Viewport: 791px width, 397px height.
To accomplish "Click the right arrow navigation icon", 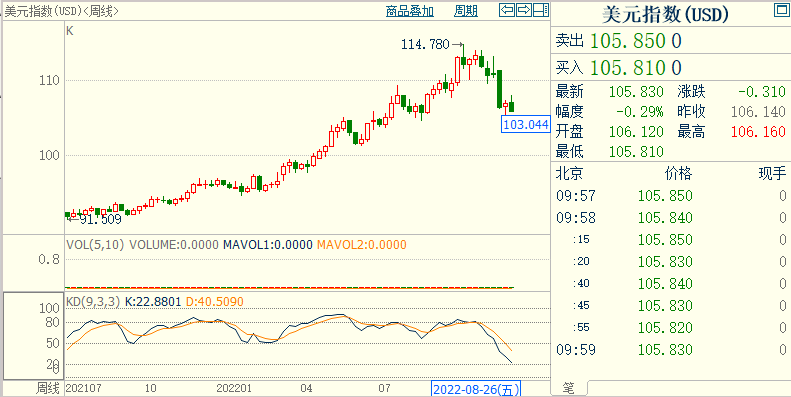I will (x=524, y=10).
